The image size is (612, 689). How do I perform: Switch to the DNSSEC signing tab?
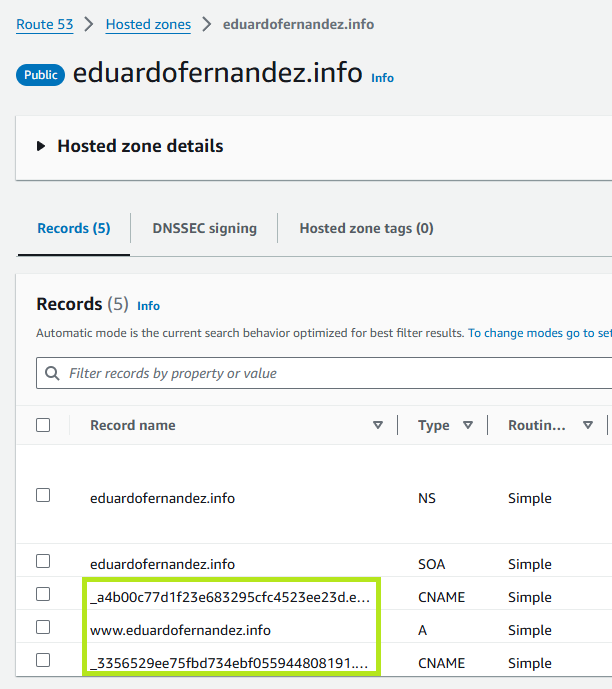[204, 228]
